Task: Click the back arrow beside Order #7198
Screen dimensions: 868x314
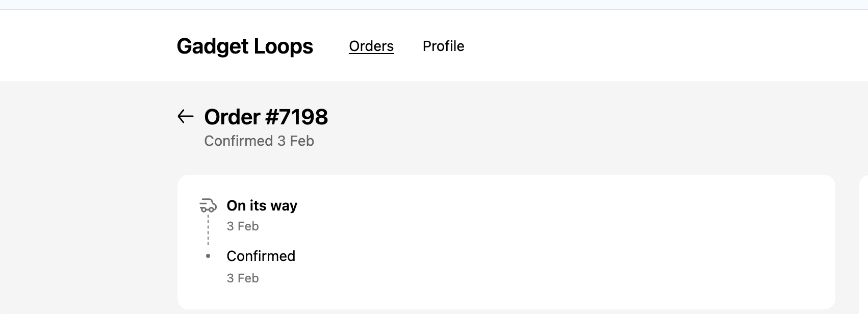Action: (x=185, y=117)
